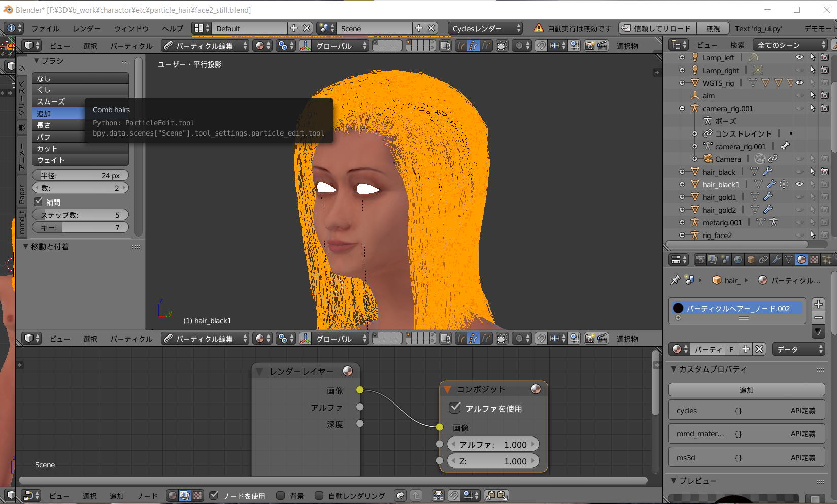
Task: Click the X icon to delete the Scene datablock
Action: [431, 28]
